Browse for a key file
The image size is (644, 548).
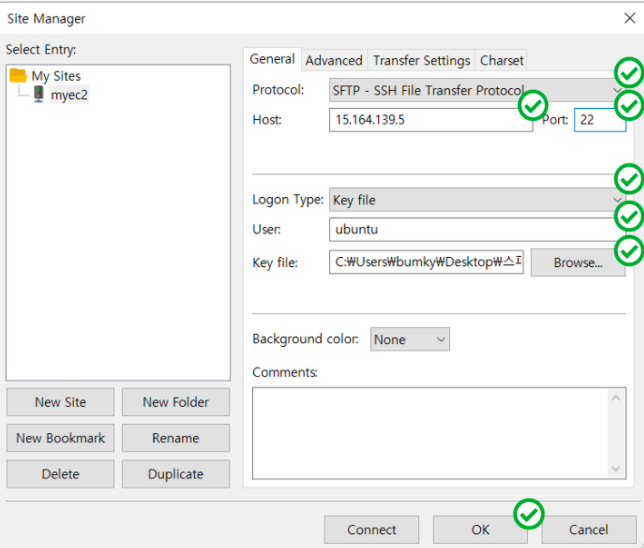[x=578, y=262]
